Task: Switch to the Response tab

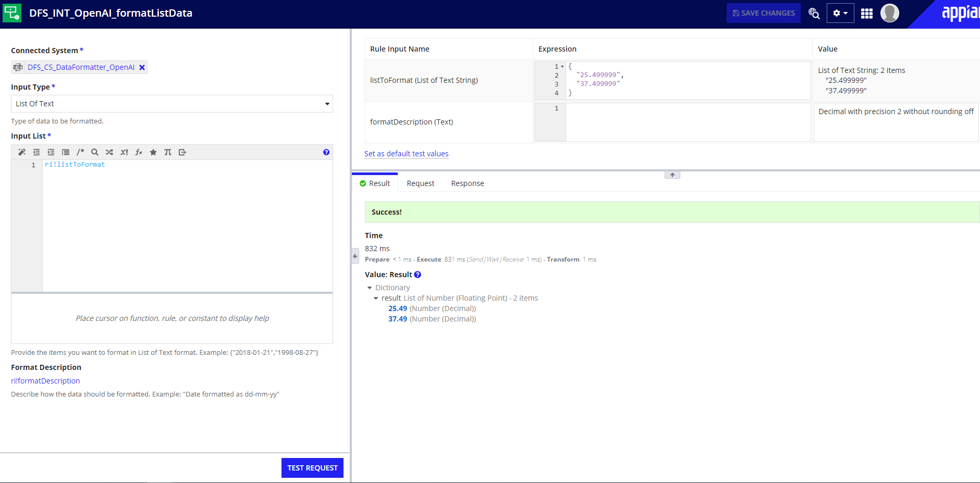Action: pos(468,183)
